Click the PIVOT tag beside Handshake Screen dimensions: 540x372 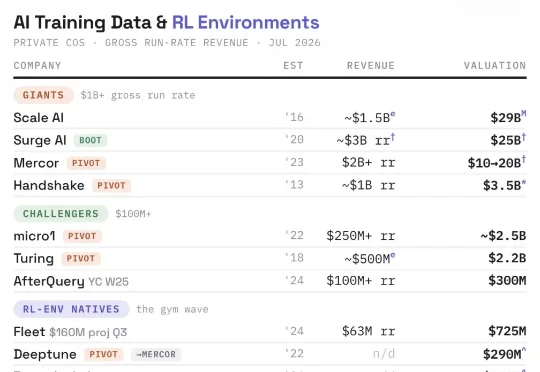pos(111,186)
